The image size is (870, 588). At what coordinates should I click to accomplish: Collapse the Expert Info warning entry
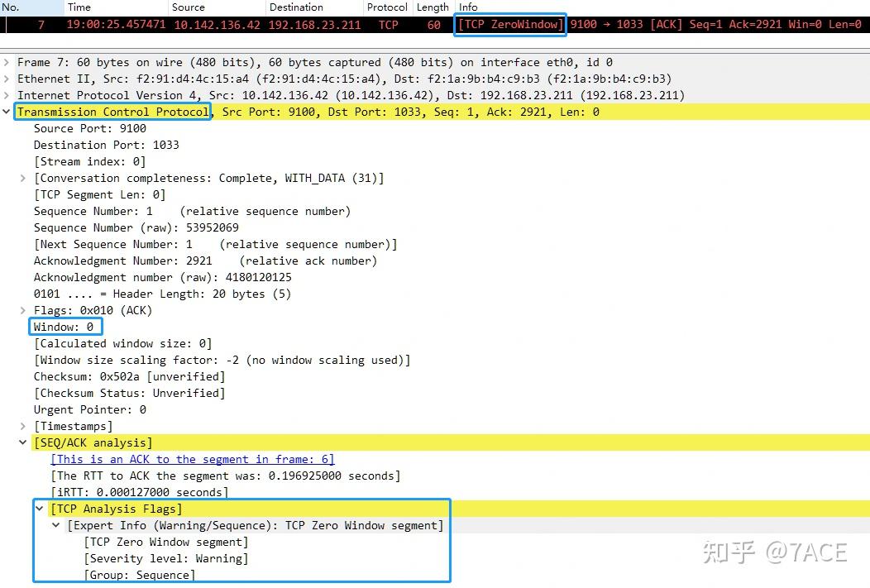[56, 525]
